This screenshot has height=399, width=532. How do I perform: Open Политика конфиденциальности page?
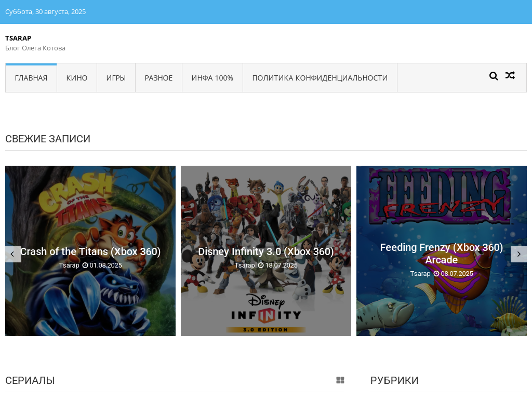[x=320, y=78]
